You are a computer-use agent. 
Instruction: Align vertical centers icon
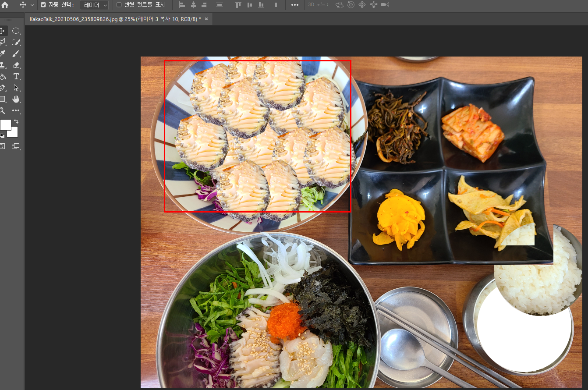point(250,5)
